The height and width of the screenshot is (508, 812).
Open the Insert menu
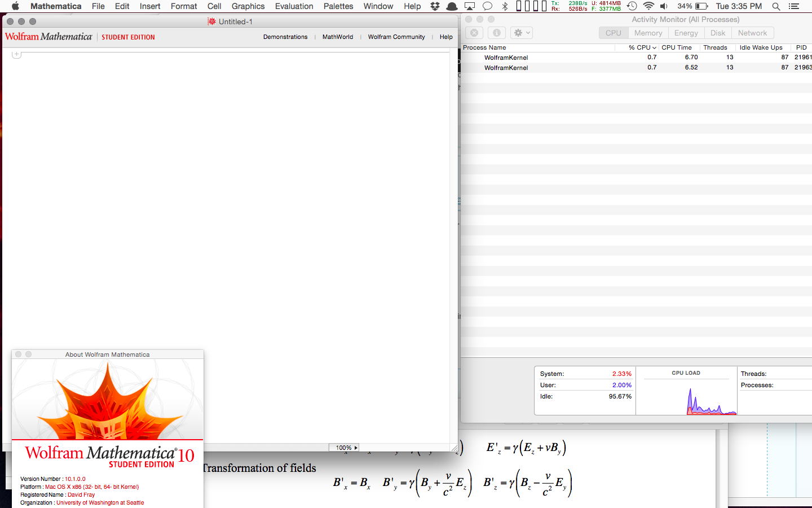click(150, 6)
